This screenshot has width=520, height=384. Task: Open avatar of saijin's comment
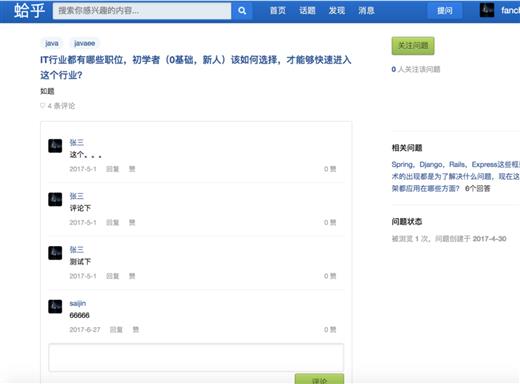(55, 306)
